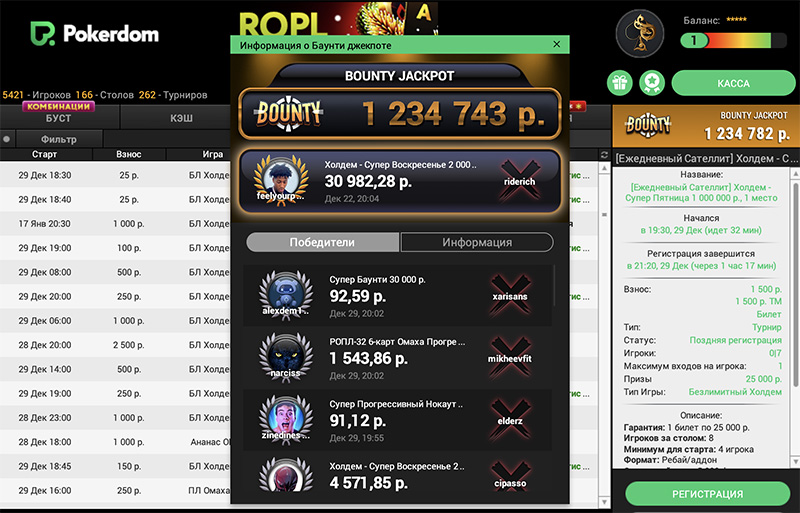
Task: Click the КАССА cashier button
Action: pyautogui.click(x=733, y=83)
